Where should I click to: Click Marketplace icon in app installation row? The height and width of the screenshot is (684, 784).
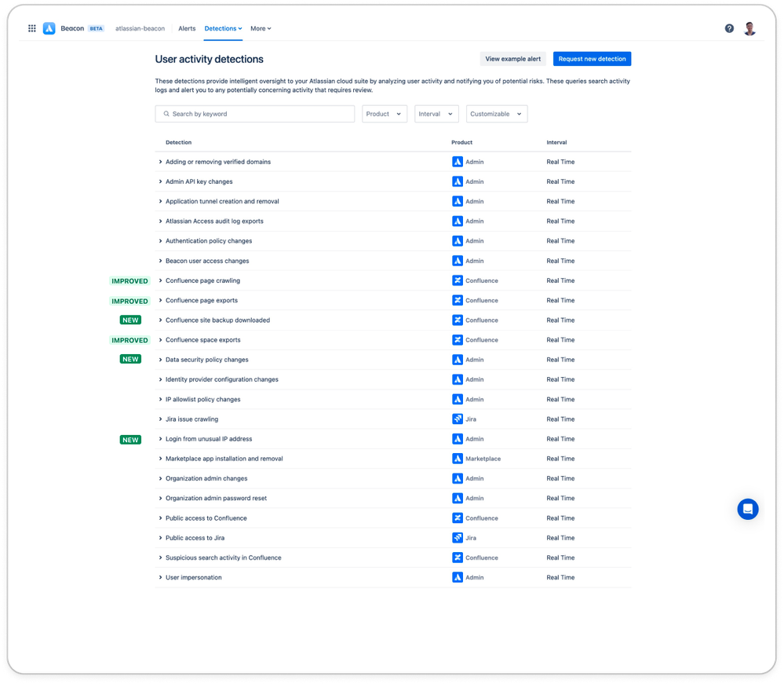pos(458,459)
